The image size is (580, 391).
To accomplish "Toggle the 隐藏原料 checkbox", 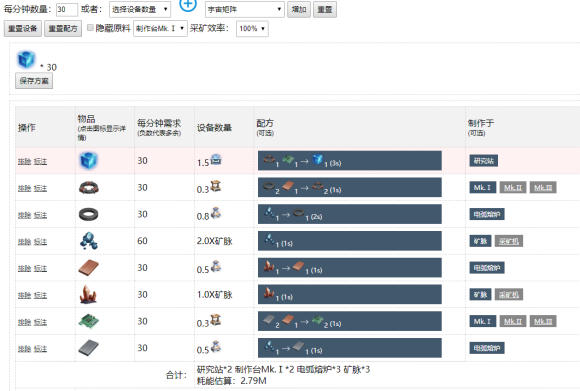I will (90, 27).
